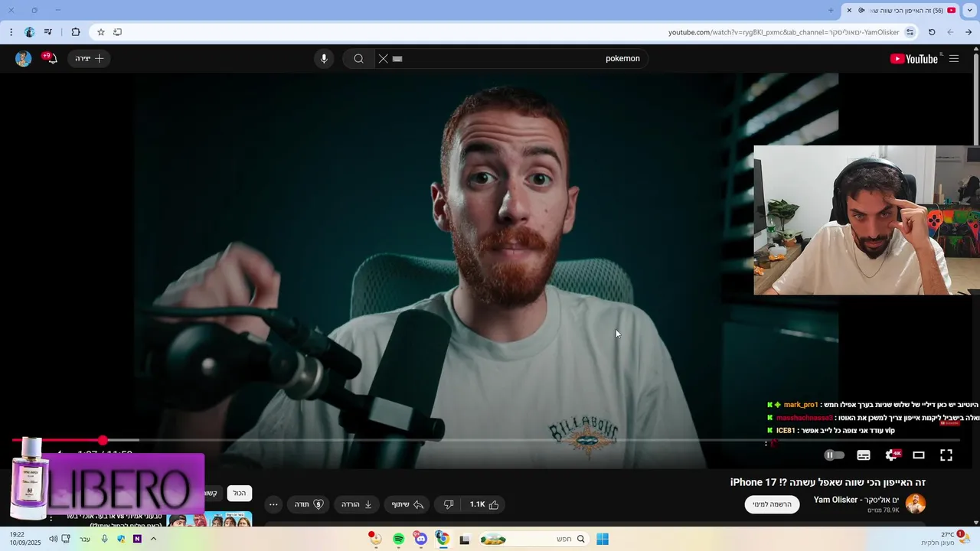Subscribe with הרשמה למינוי button
The height and width of the screenshot is (551, 980).
coord(772,504)
